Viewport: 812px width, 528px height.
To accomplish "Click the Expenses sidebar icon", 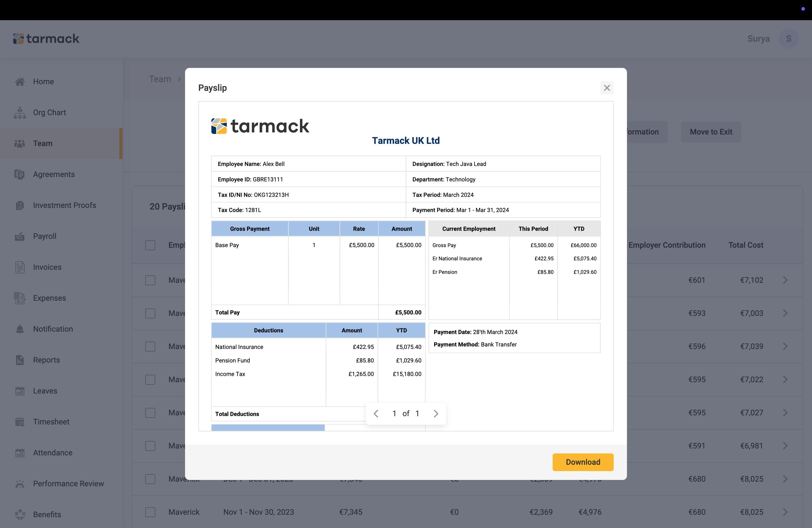I will 20,298.
